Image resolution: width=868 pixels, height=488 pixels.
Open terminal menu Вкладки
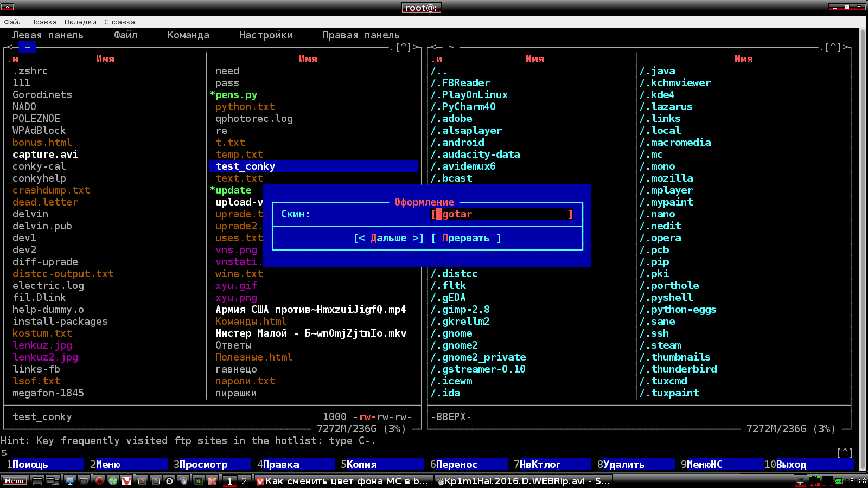(80, 22)
